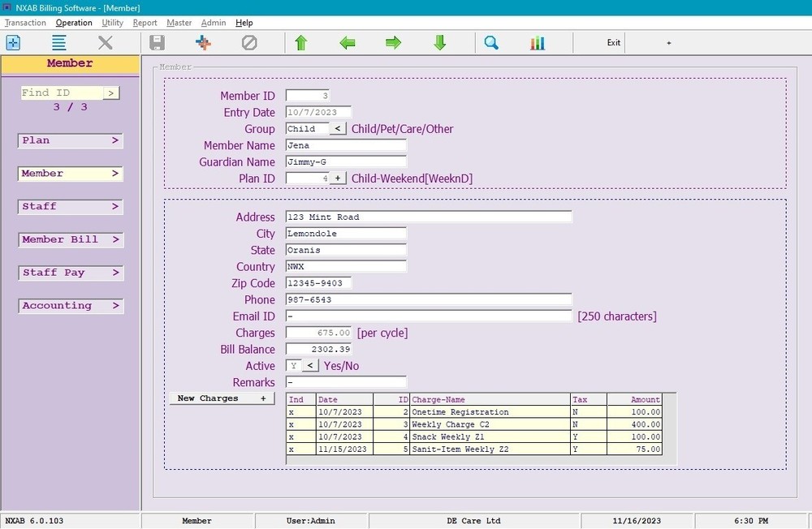Select Member Bill in the sidebar
This screenshot has width=812, height=529.
pos(70,239)
